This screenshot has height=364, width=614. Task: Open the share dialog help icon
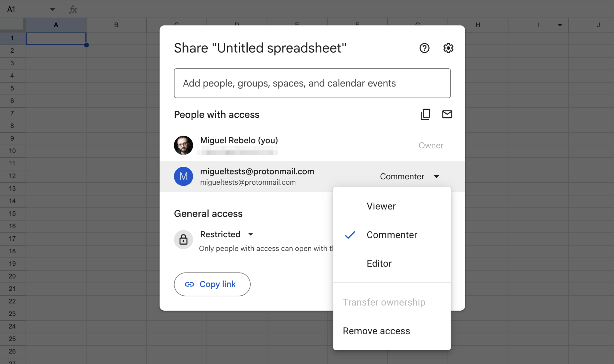[x=424, y=48]
